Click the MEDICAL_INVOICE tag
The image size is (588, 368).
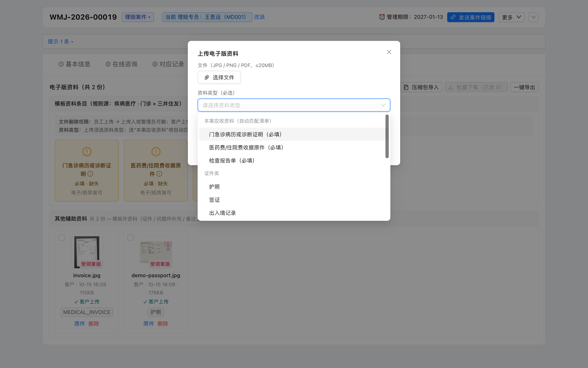(x=87, y=312)
